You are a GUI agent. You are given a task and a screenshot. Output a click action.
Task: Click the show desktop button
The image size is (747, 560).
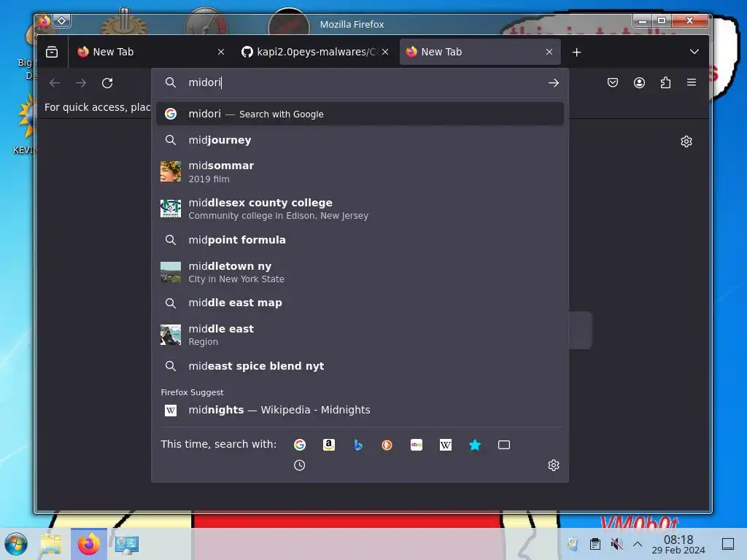[728, 544]
